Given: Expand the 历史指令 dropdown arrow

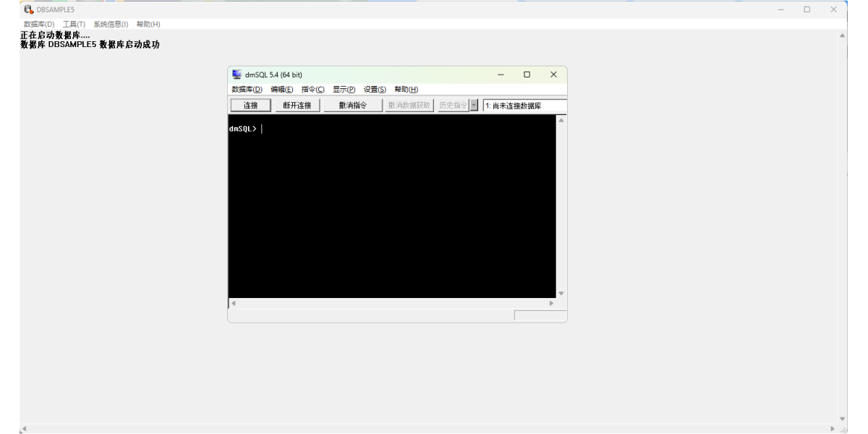Looking at the screenshot, I should [475, 106].
